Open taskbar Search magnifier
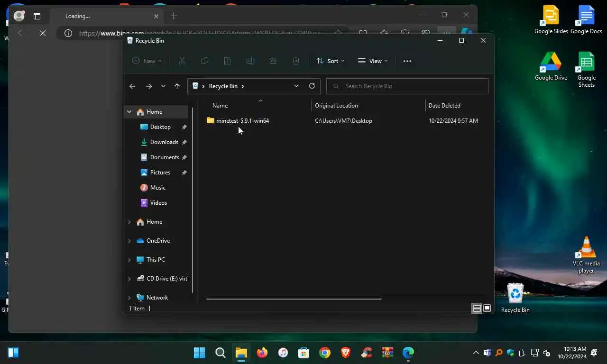 [221, 353]
